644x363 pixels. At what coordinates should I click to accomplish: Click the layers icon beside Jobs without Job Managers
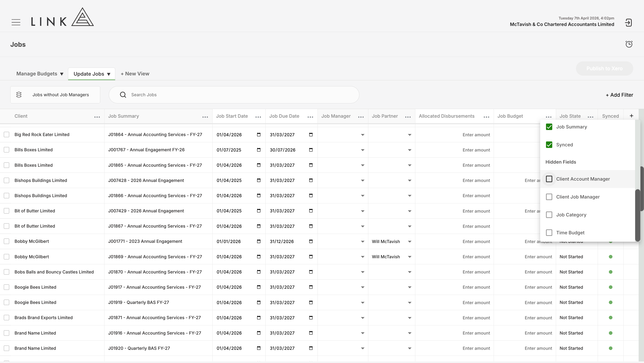tap(19, 95)
